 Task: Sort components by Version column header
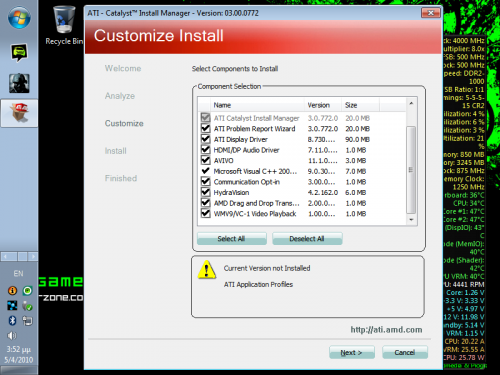pyautogui.click(x=323, y=105)
